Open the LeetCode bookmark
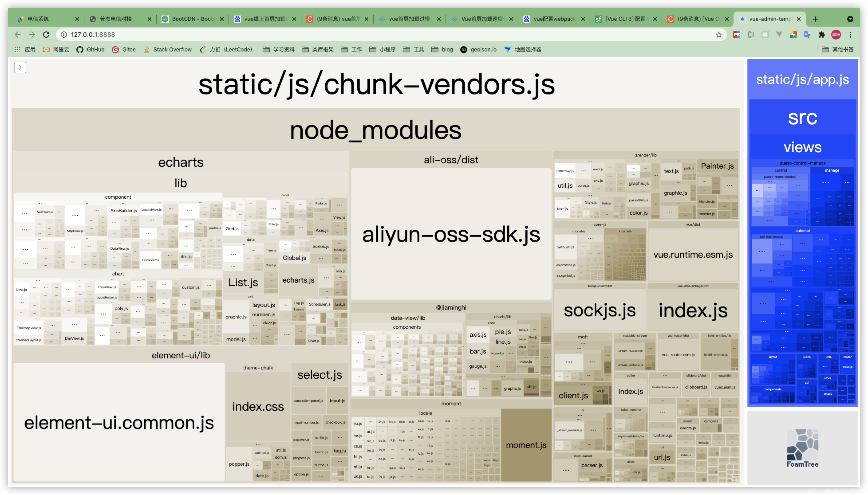The image size is (868, 495). [226, 50]
